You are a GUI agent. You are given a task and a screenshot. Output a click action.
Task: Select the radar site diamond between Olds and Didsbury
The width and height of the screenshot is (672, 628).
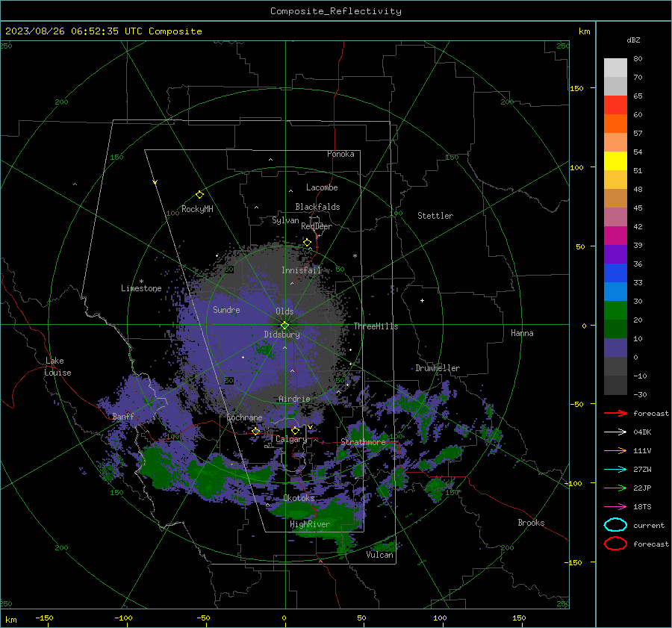tap(285, 326)
